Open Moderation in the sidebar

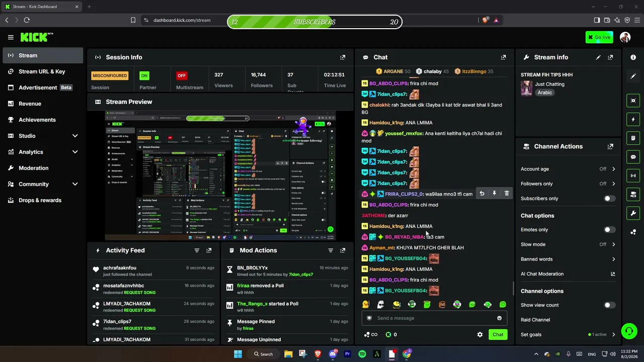43,168
